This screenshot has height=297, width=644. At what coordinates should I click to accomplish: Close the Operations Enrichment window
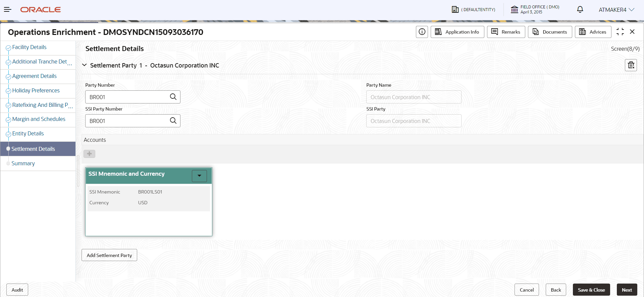coord(632,32)
